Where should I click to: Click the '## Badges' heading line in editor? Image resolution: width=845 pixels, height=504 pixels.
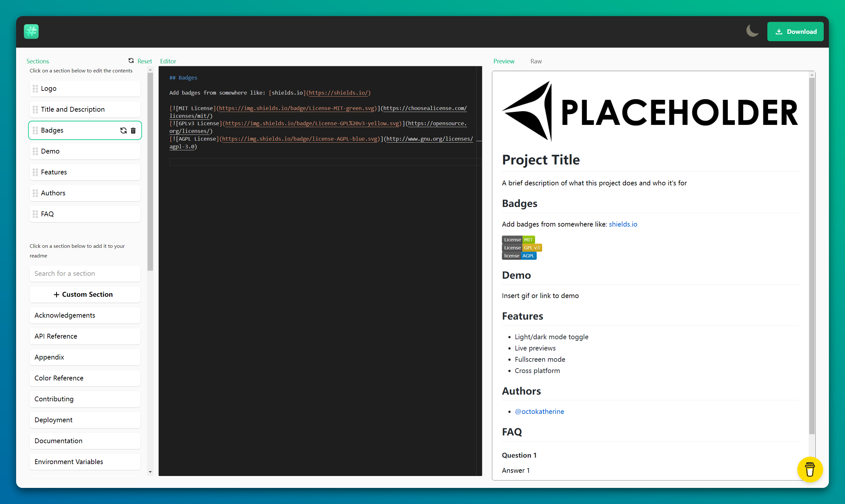[x=183, y=78]
